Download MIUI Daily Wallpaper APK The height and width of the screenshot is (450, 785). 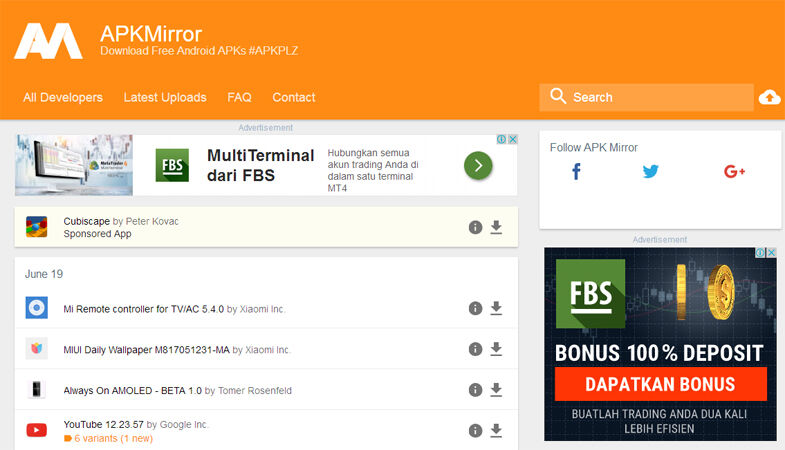click(496, 349)
